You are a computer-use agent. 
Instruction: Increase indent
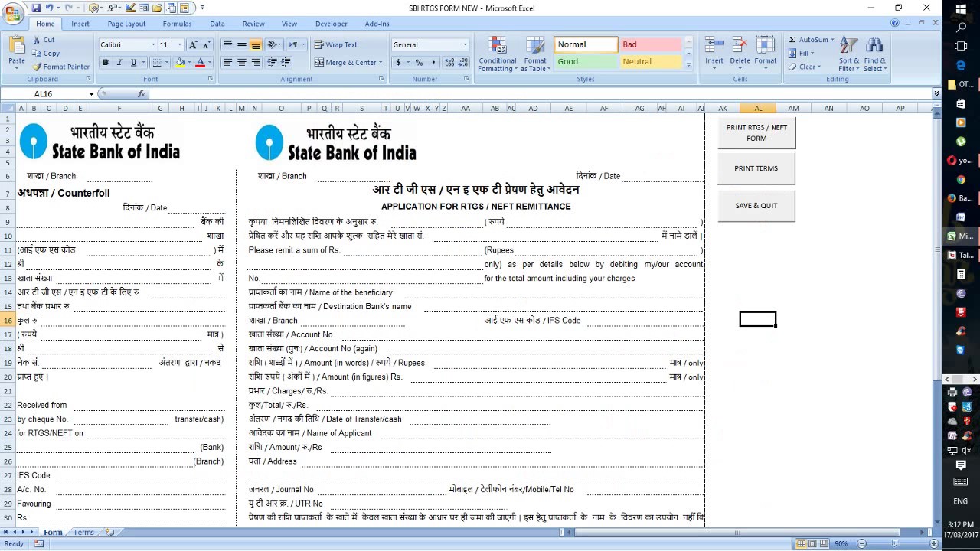pos(286,63)
